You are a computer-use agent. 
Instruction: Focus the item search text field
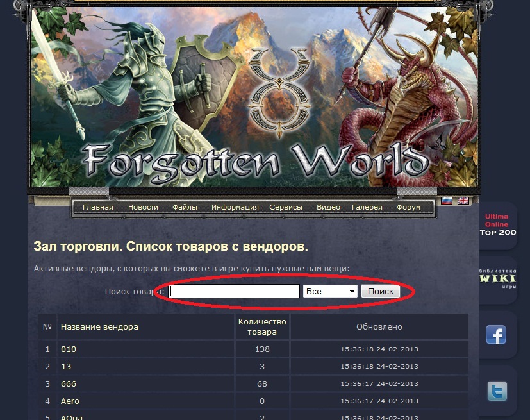pos(234,291)
